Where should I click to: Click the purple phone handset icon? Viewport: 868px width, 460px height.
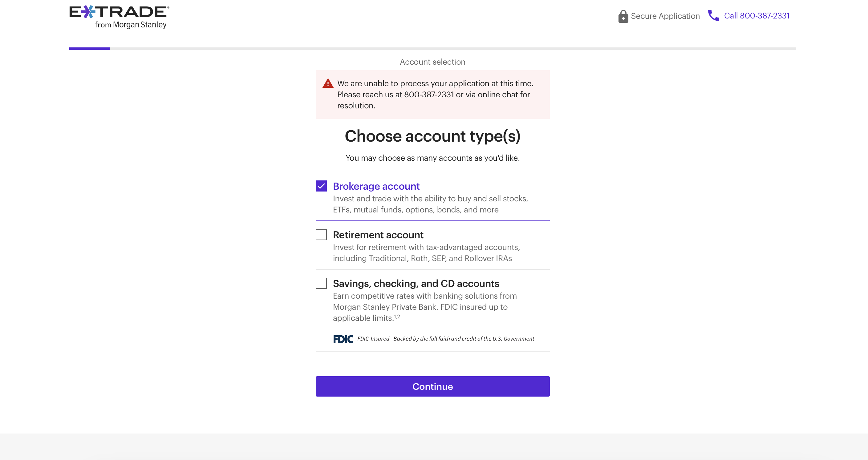tap(713, 15)
